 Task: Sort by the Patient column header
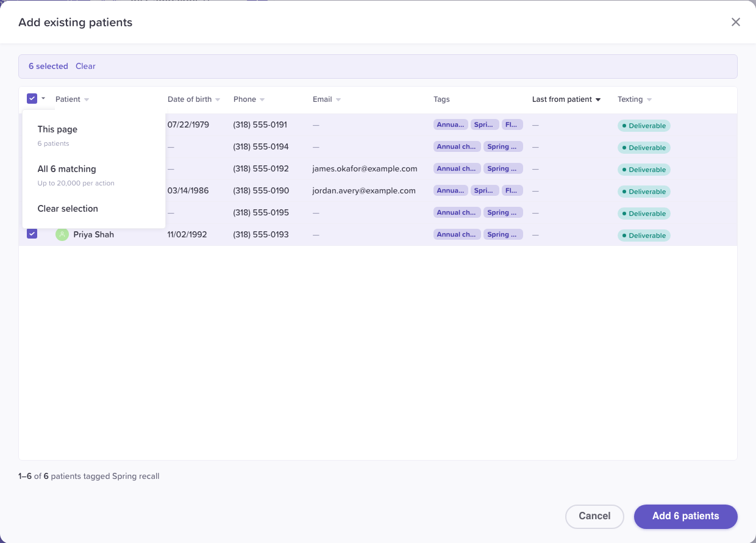(72, 99)
